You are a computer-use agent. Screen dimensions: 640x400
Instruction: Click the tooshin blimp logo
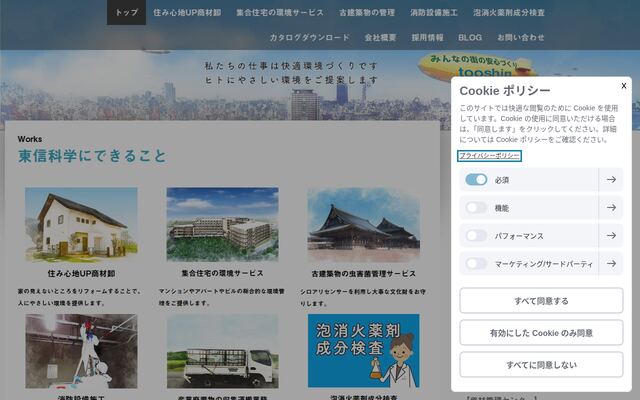point(476,65)
